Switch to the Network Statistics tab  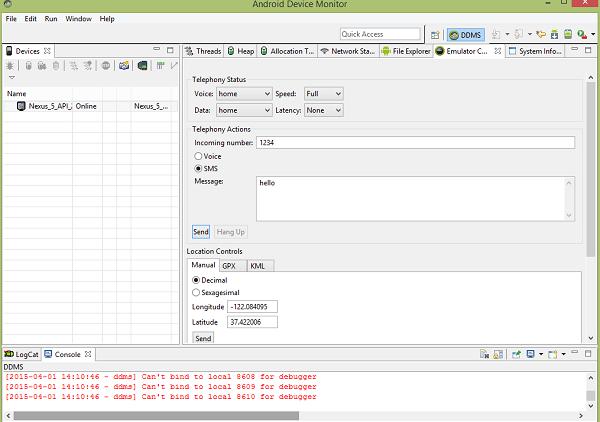[x=348, y=51]
